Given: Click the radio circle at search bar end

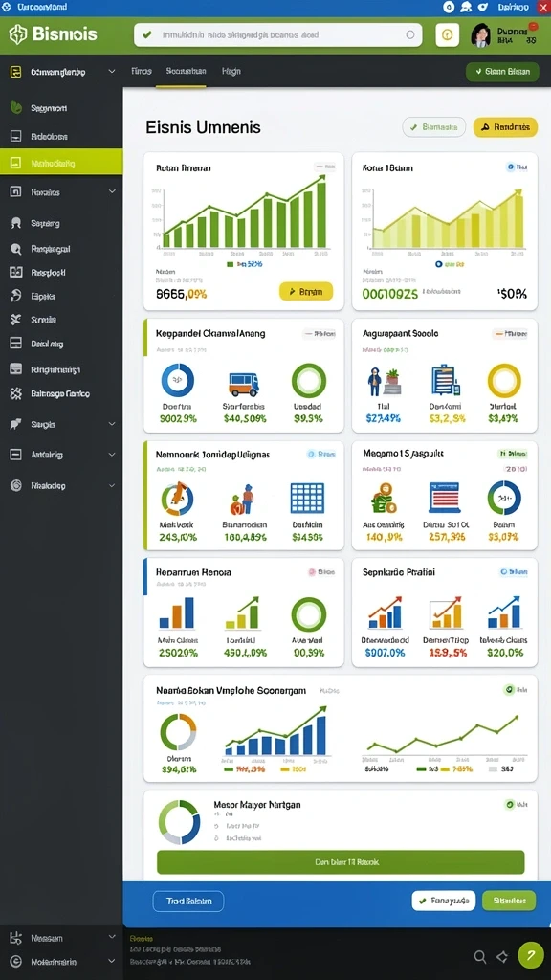Looking at the screenshot, I should tap(410, 35).
